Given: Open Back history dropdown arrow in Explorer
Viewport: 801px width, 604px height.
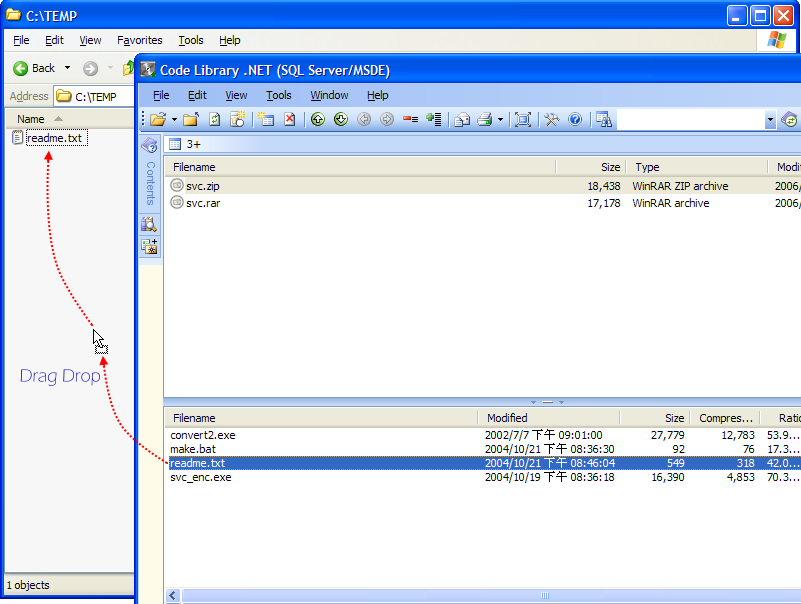Looking at the screenshot, I should 67,68.
